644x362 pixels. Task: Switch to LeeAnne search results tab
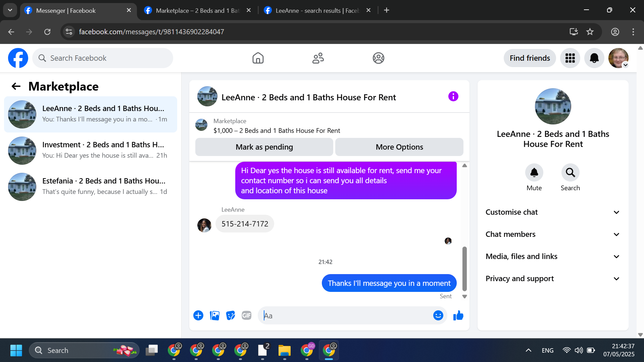(x=317, y=10)
